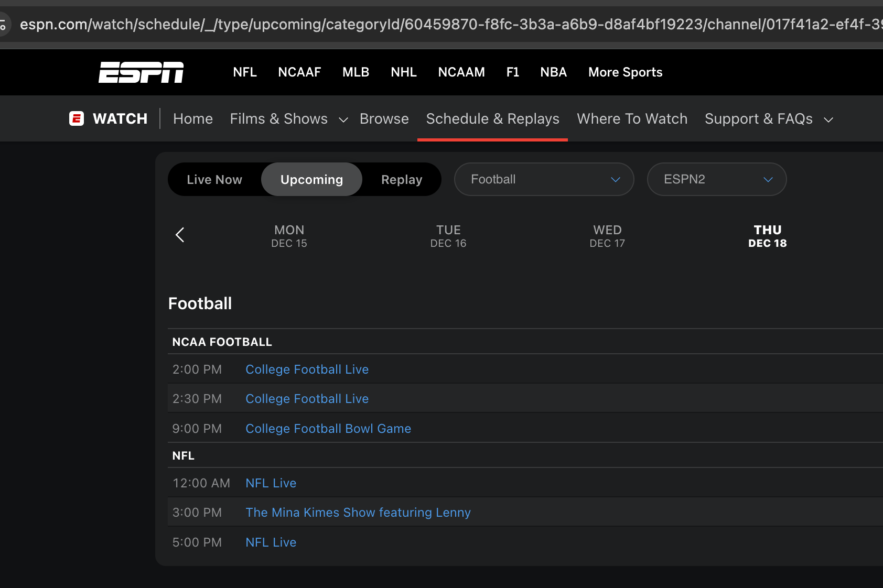The image size is (883, 588).
Task: Switch schedule to Live Now
Action: coord(214,180)
